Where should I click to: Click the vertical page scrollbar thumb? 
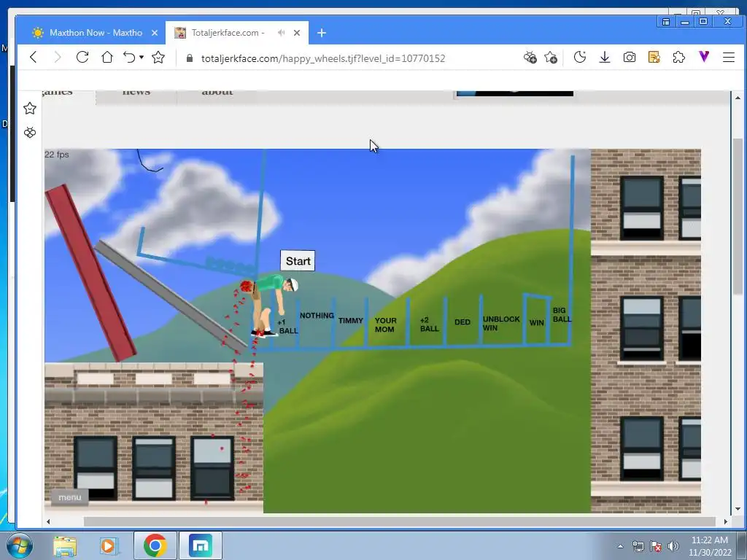click(738, 215)
